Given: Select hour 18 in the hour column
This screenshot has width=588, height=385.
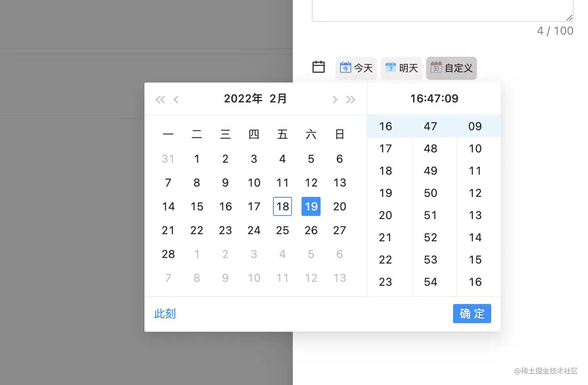Looking at the screenshot, I should tap(390, 171).
